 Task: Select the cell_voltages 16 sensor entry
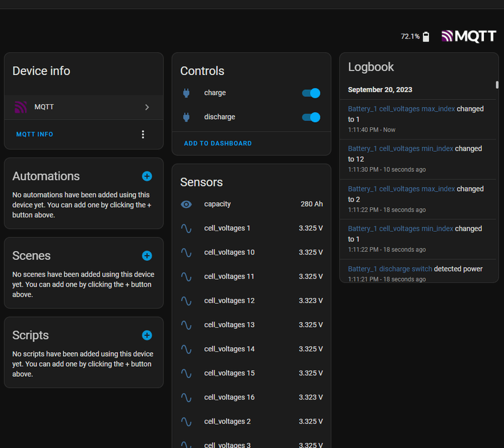coord(251,398)
